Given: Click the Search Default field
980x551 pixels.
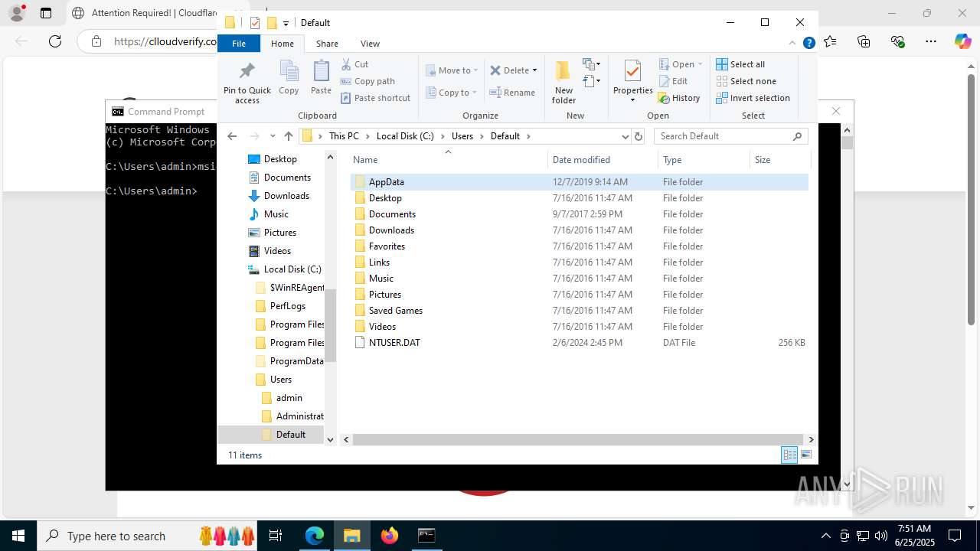Looking at the screenshot, I should pos(731,136).
